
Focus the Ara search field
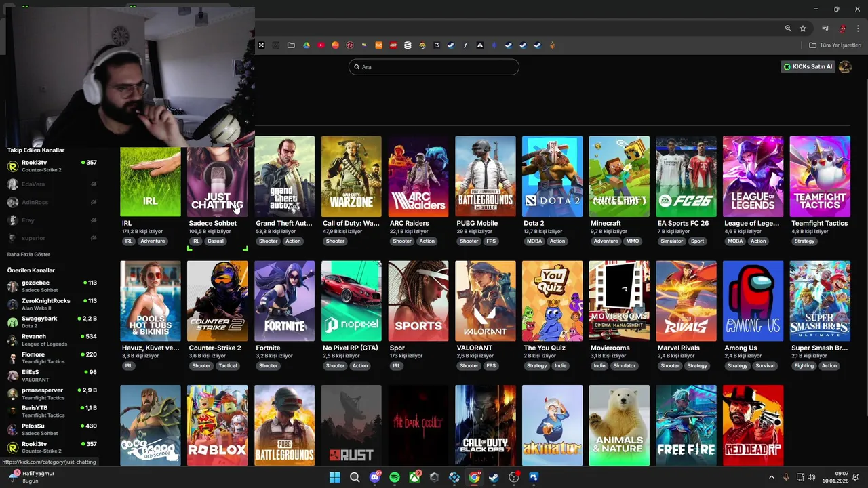(434, 66)
